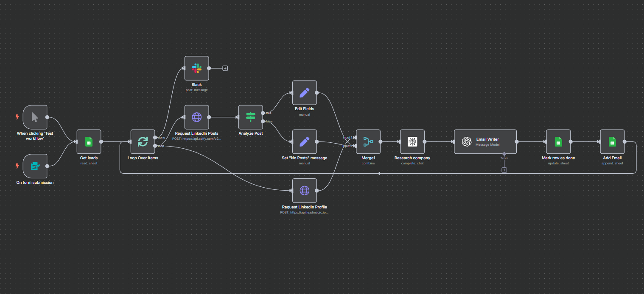The image size is (644, 294).
Task: Click the 'update: sheet' subtitle text
Action: point(558,163)
